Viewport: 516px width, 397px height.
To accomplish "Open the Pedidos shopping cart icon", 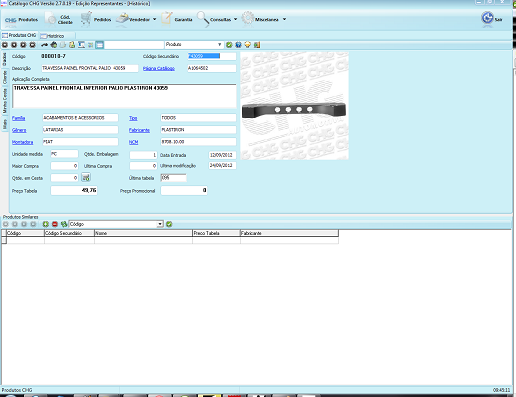I will click(86, 19).
